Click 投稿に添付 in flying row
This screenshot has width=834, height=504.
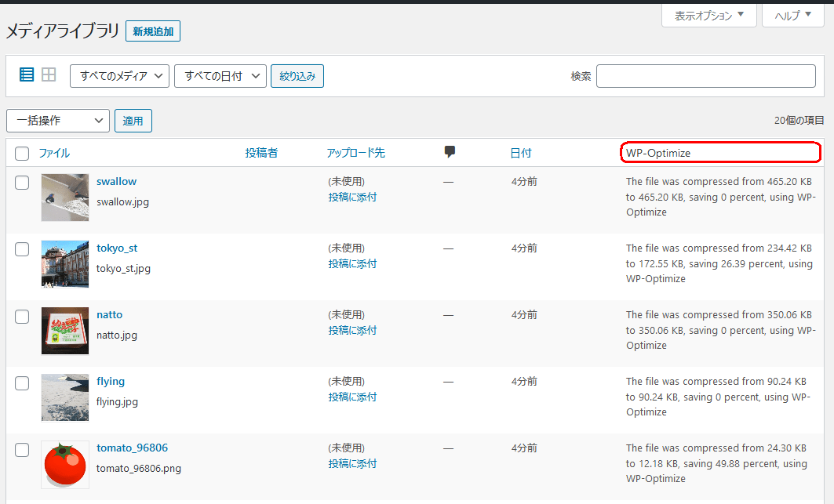tap(352, 397)
